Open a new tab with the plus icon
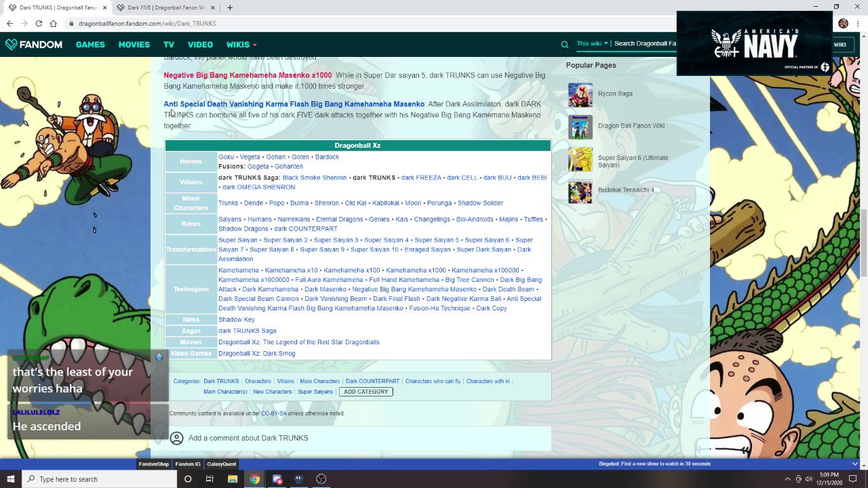 pos(230,7)
